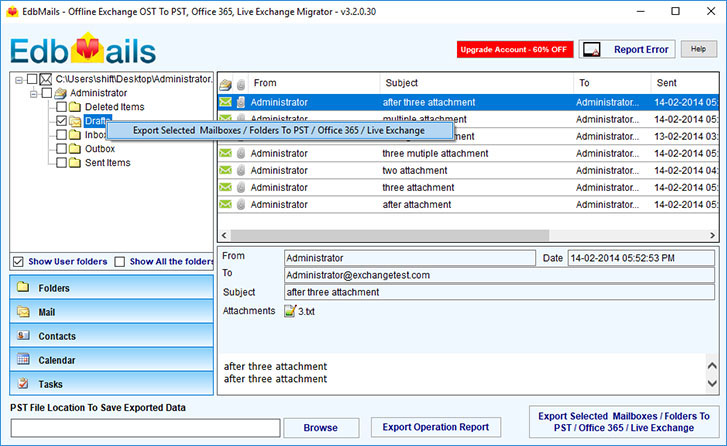The height and width of the screenshot is (446, 727).
Task: Select the 'two attachment' email row
Action: point(468,171)
